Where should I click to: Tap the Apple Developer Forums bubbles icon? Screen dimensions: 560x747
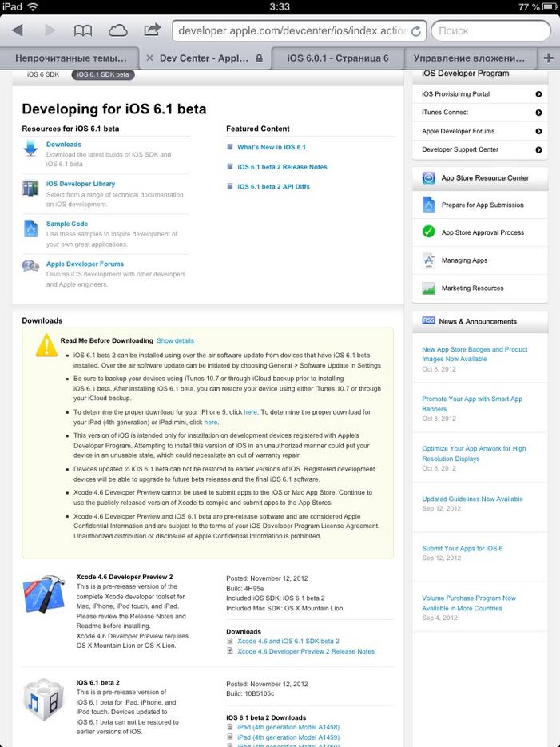30,266
